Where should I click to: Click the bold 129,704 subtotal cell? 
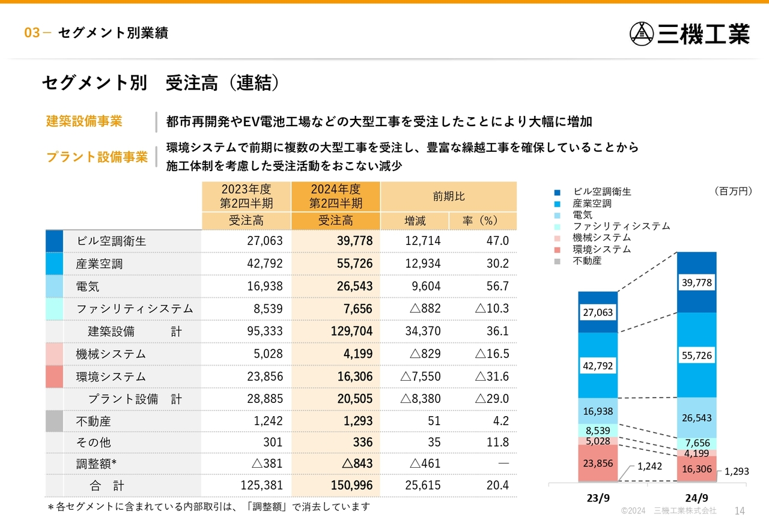[351, 331]
